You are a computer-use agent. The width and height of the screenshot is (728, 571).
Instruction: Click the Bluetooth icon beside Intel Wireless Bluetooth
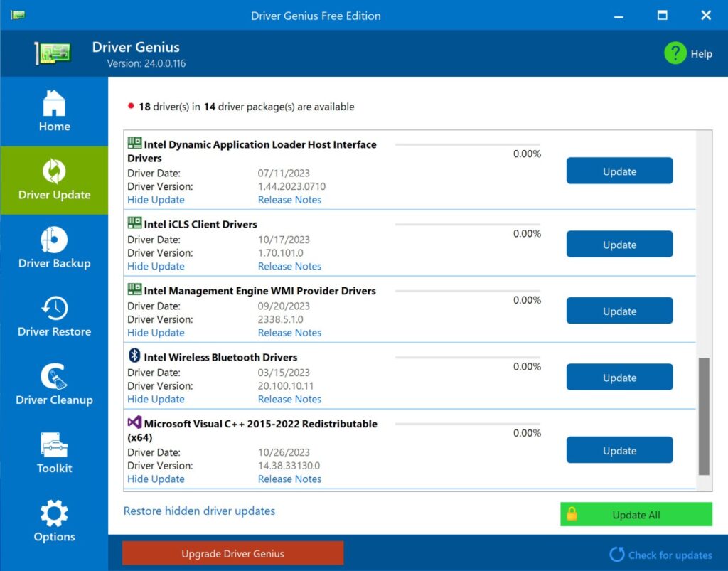[x=134, y=356]
